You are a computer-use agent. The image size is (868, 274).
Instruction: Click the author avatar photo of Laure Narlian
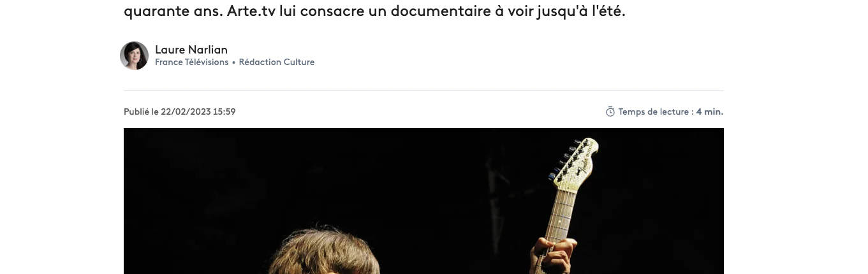[134, 56]
